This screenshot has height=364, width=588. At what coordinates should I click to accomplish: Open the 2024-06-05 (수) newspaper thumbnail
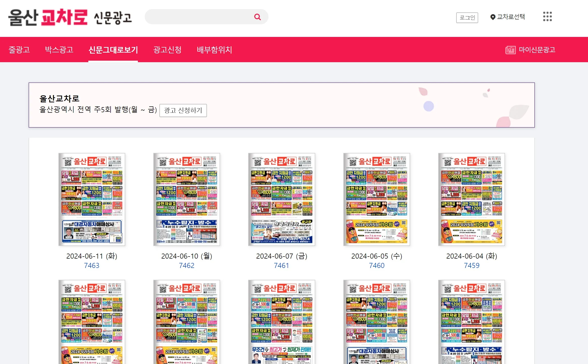(376, 199)
